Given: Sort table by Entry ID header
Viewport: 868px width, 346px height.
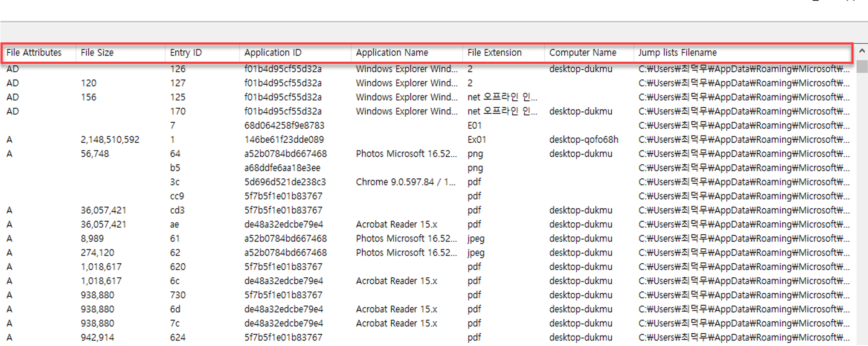Looking at the screenshot, I should 185,53.
